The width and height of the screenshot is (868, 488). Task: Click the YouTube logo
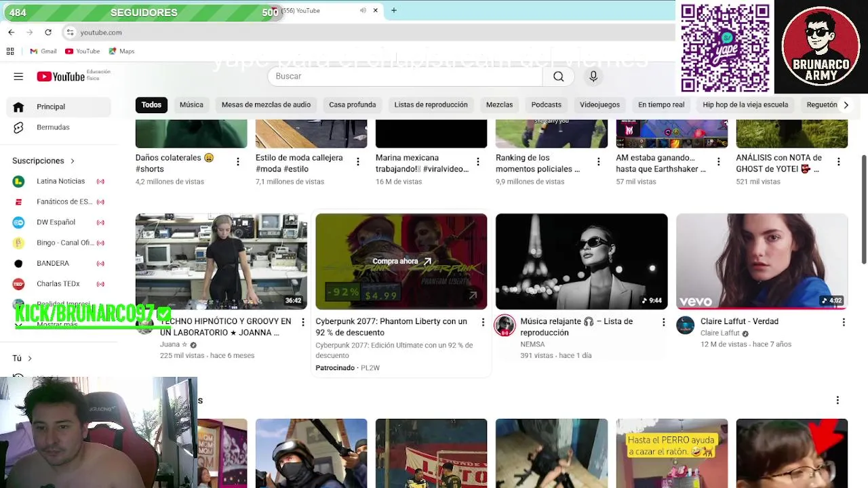(61, 77)
